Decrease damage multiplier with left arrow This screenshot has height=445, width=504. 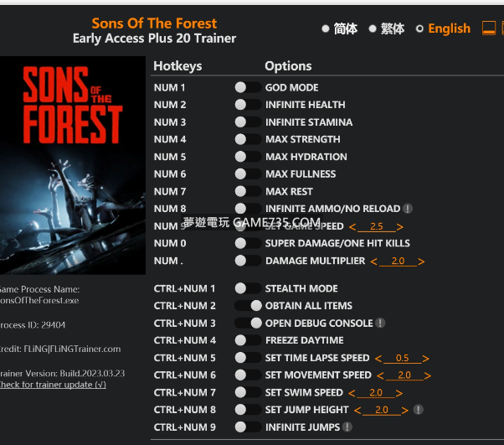(x=373, y=261)
